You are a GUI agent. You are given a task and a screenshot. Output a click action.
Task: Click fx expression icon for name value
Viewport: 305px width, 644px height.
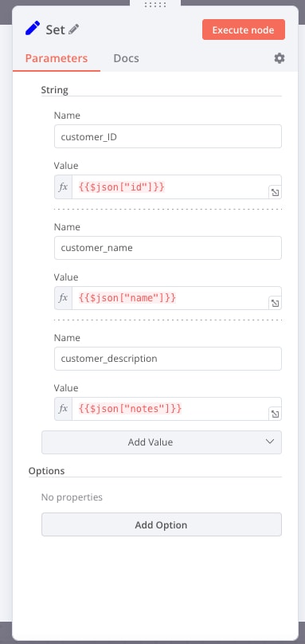tap(63, 298)
